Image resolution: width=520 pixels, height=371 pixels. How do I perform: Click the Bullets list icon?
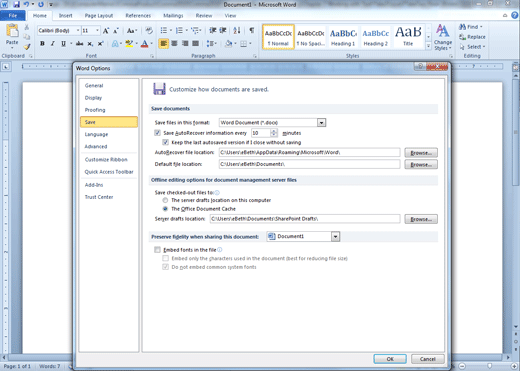(164, 31)
